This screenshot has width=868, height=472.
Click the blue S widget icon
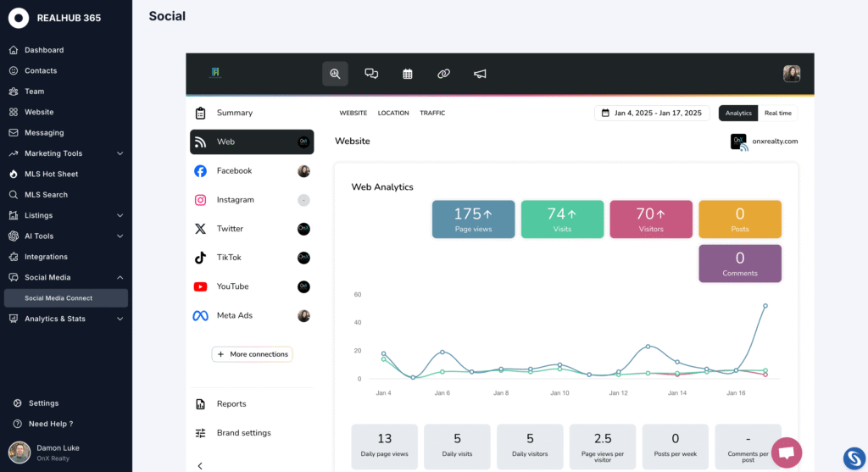coord(854,458)
